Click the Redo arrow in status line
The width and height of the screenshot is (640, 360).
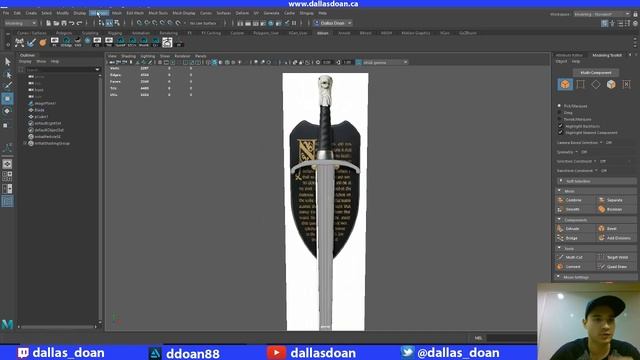point(80,23)
